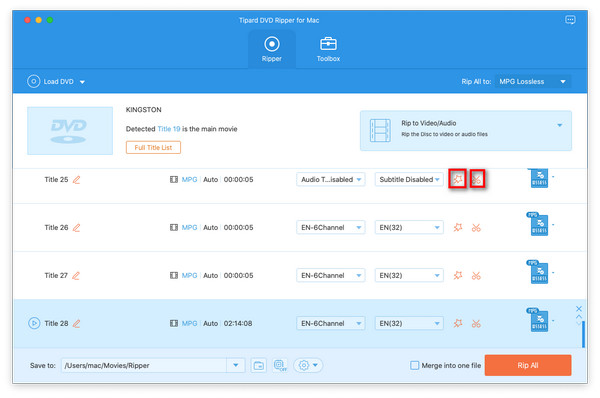Rename Title 28 with pencil icon

click(77, 323)
